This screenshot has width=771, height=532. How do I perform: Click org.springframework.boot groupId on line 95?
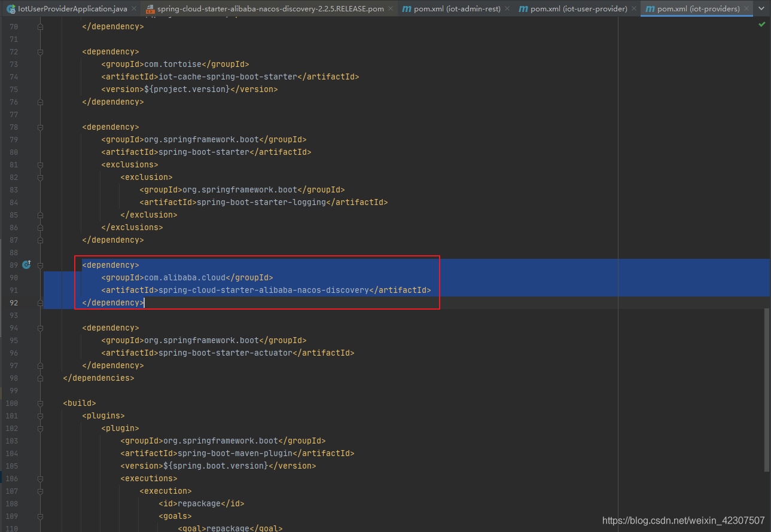[x=202, y=341]
